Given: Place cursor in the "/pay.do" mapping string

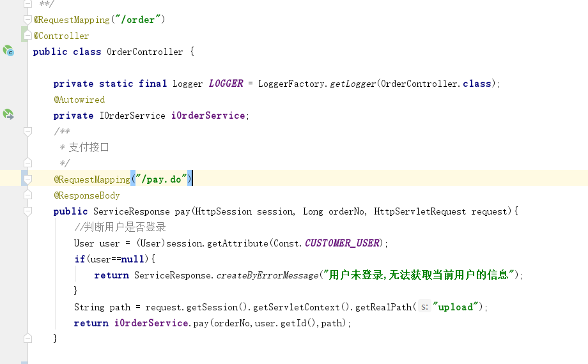Looking at the screenshot, I should point(160,179).
